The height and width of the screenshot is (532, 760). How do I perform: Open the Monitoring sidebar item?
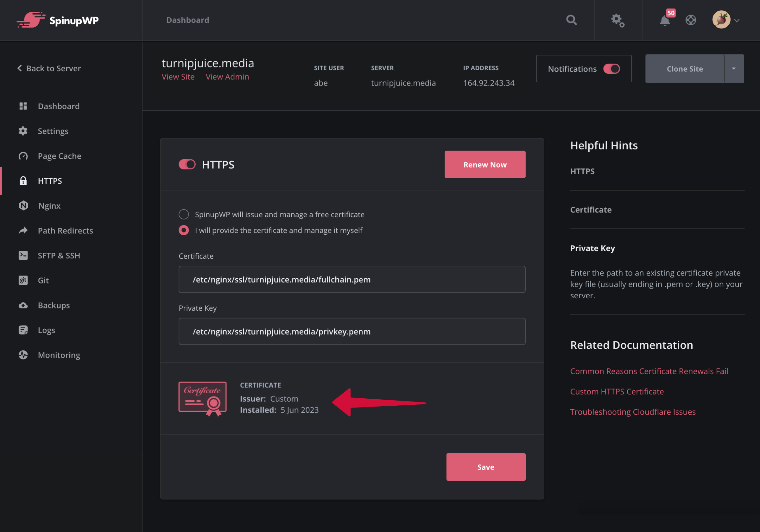point(59,355)
